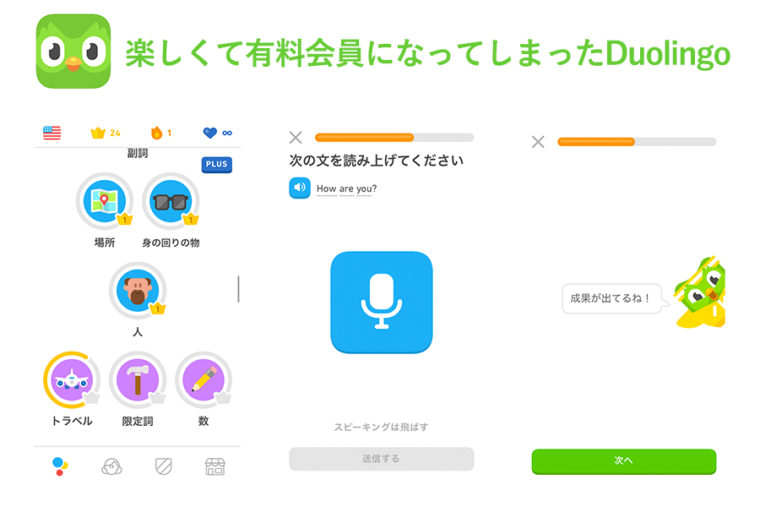Skip speaking via スピーキングは飛ばす link

coord(381,427)
